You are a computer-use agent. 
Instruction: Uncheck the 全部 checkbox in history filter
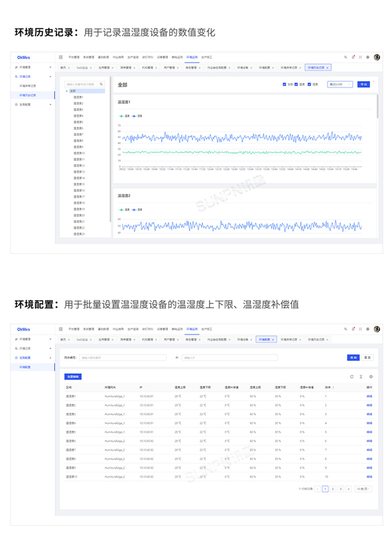point(284,84)
